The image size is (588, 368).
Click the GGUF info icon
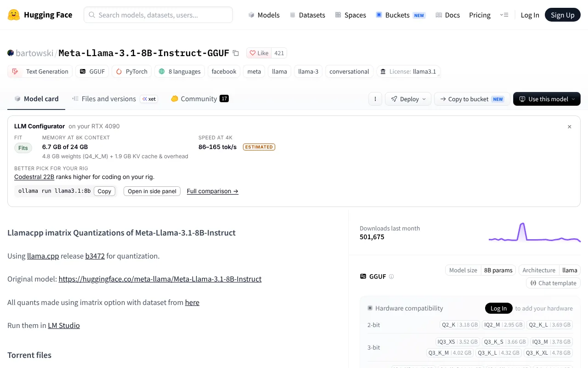point(391,276)
